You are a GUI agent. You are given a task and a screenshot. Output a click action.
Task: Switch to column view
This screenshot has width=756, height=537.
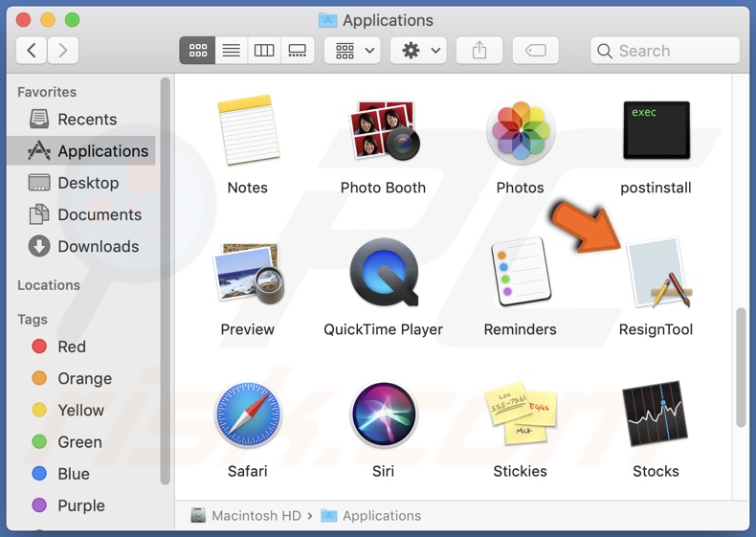264,50
